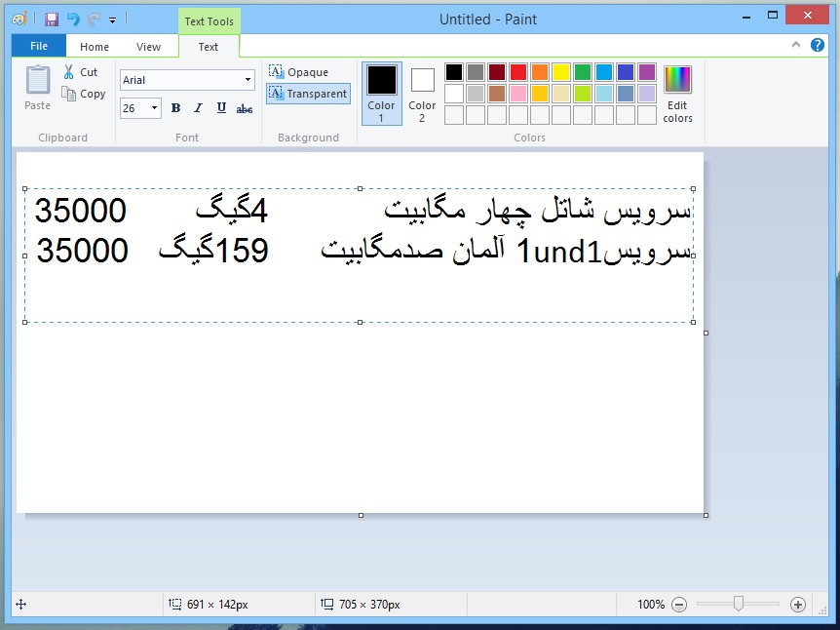
Task: Open Paint Help with the question mark
Action: pos(818,45)
